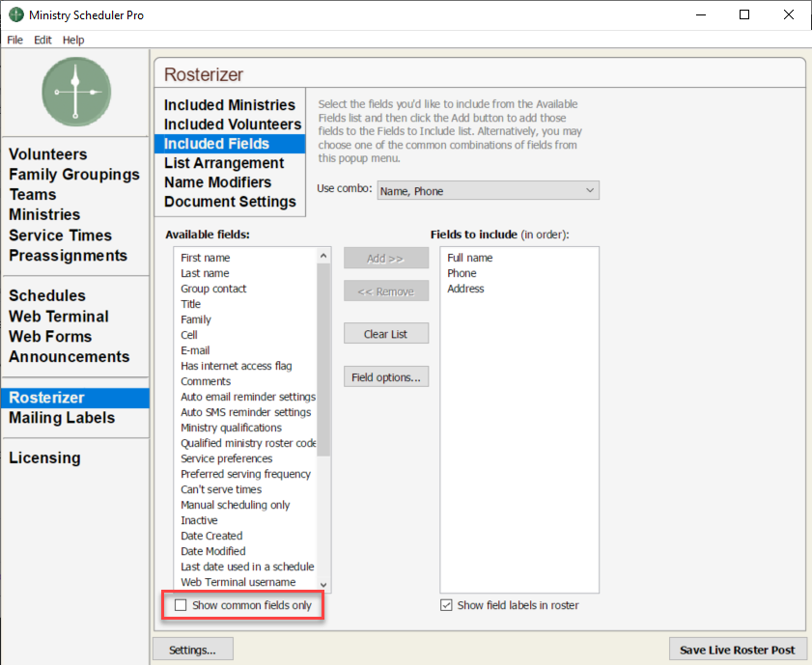This screenshot has height=665, width=812.
Task: Click the Clear List button
Action: click(x=386, y=334)
